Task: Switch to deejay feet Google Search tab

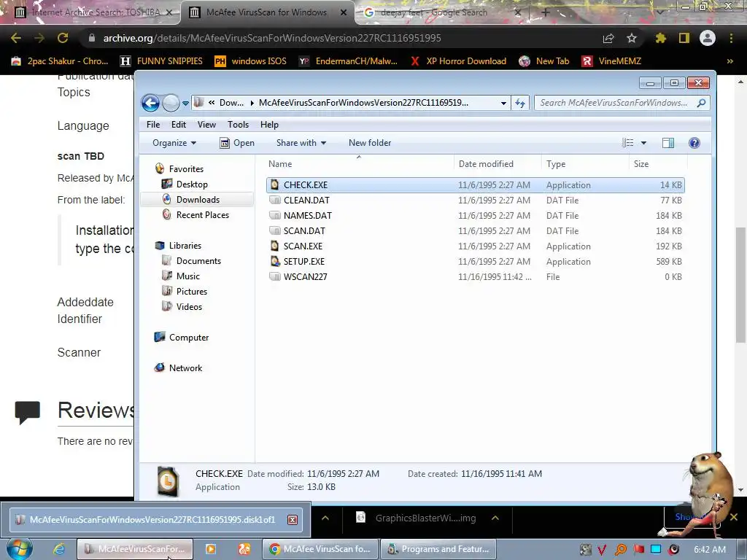Action: [441, 12]
